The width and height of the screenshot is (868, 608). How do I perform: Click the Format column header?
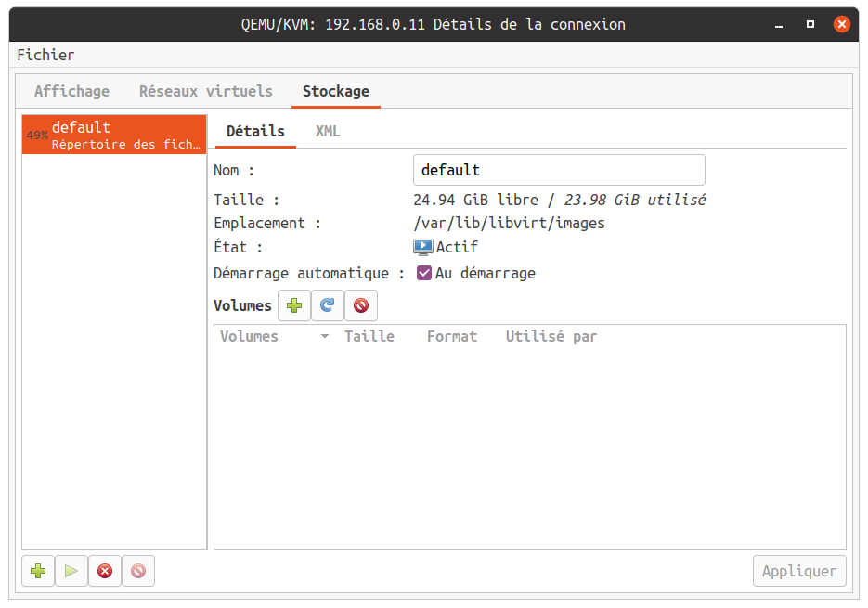click(452, 337)
